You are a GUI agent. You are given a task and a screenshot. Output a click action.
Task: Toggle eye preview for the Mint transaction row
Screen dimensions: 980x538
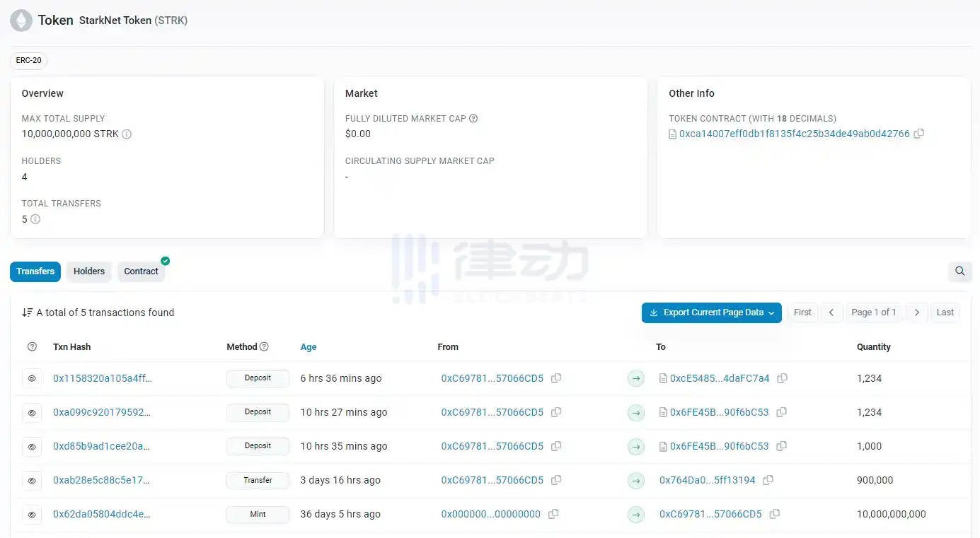(x=32, y=515)
